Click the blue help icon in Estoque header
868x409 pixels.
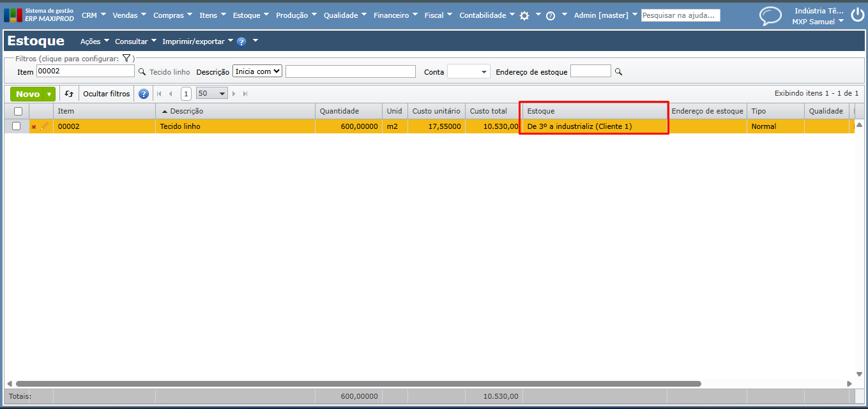coord(241,41)
